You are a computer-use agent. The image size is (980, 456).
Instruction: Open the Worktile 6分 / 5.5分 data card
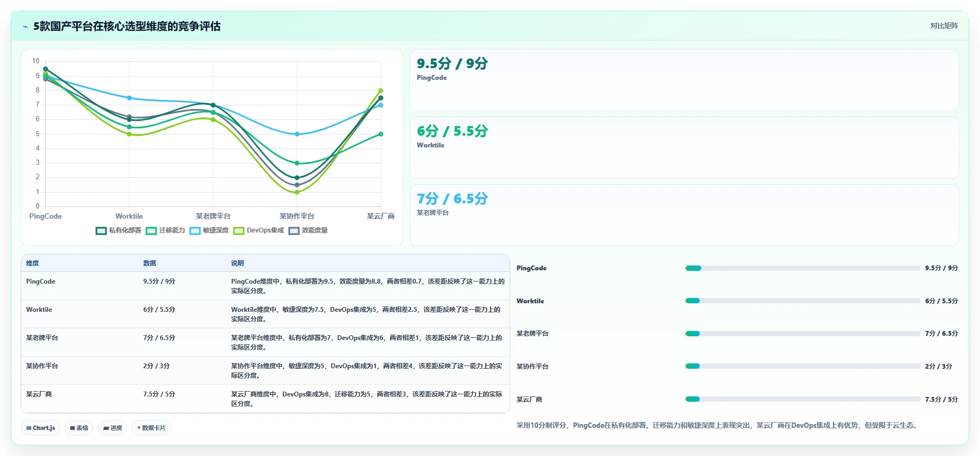click(x=684, y=148)
